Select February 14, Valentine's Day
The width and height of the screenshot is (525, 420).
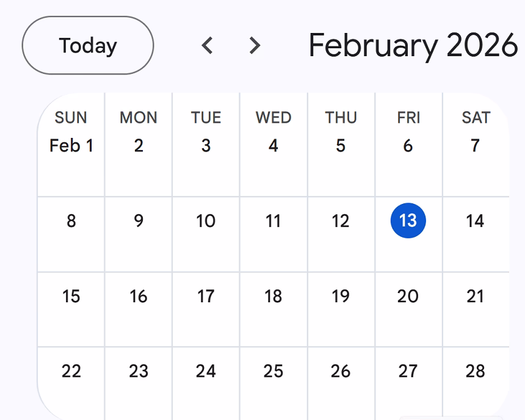pos(476,221)
